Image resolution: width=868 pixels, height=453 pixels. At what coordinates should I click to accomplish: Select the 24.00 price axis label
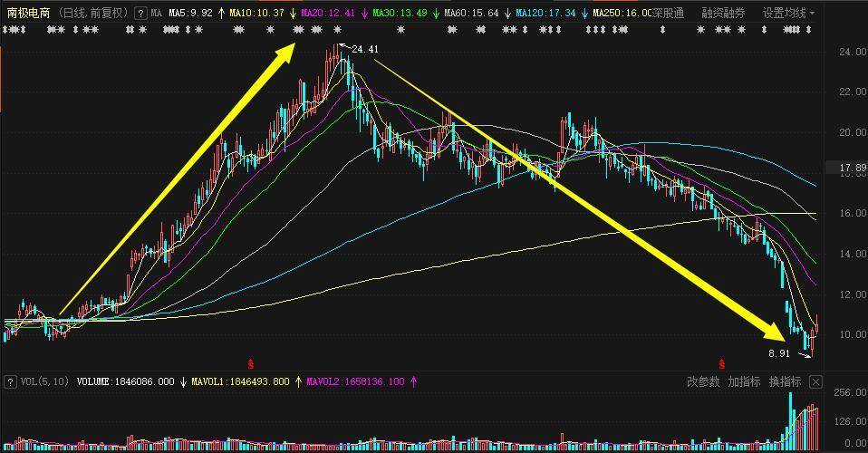pos(853,52)
